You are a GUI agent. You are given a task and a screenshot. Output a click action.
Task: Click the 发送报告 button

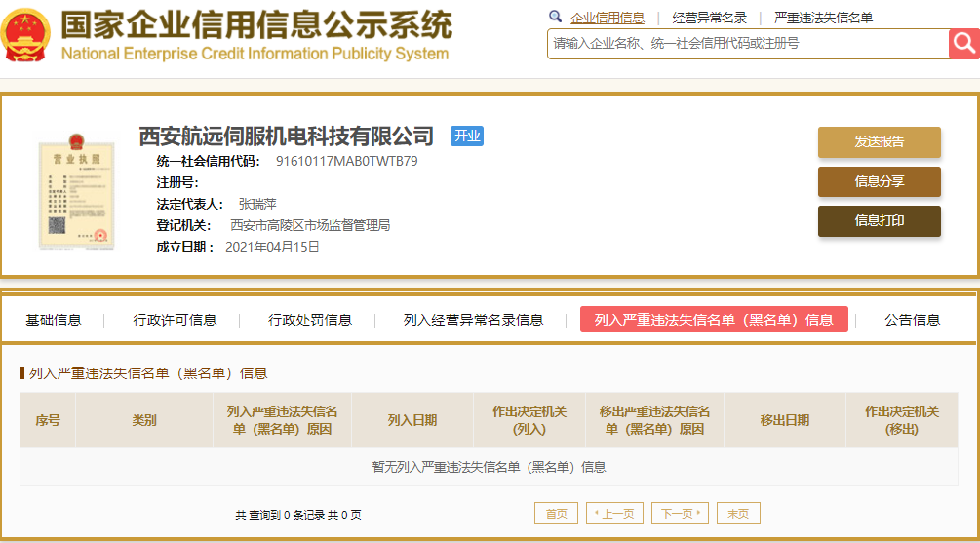tap(879, 141)
